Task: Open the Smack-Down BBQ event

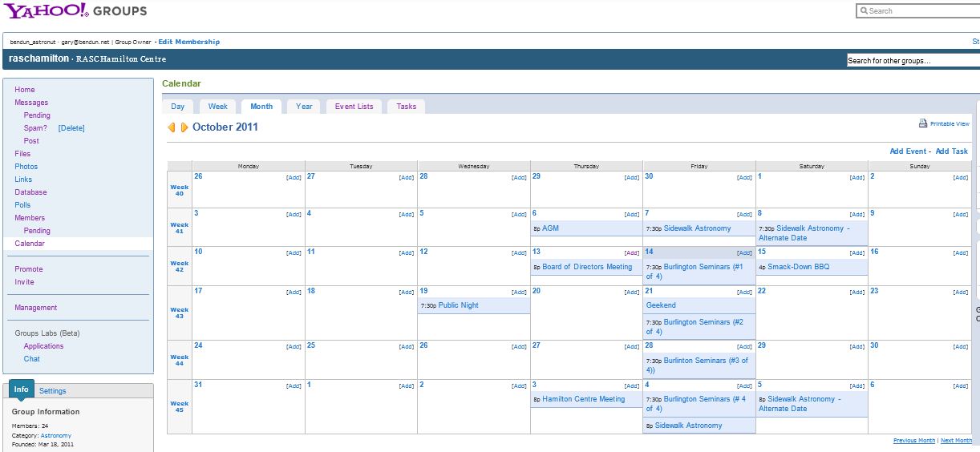Action: click(798, 267)
